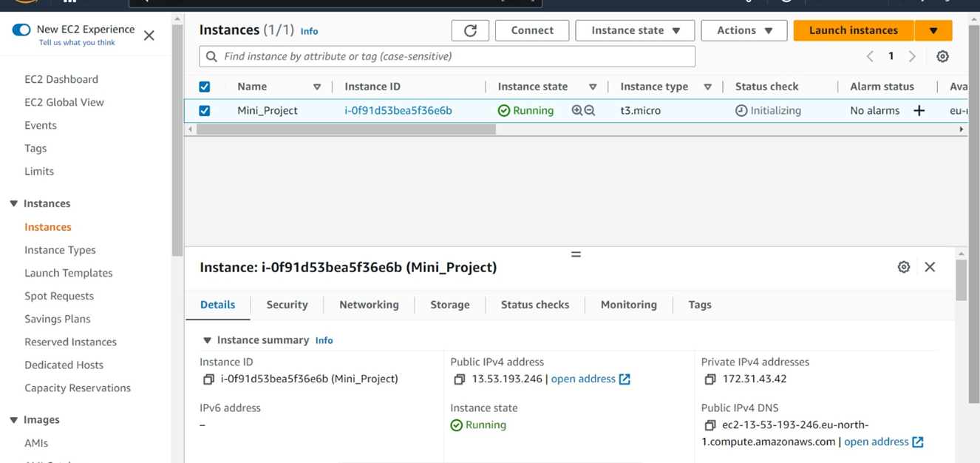Image resolution: width=980 pixels, height=463 pixels.
Task: Open EC2 Dashboard in sidebar
Action: 61,79
